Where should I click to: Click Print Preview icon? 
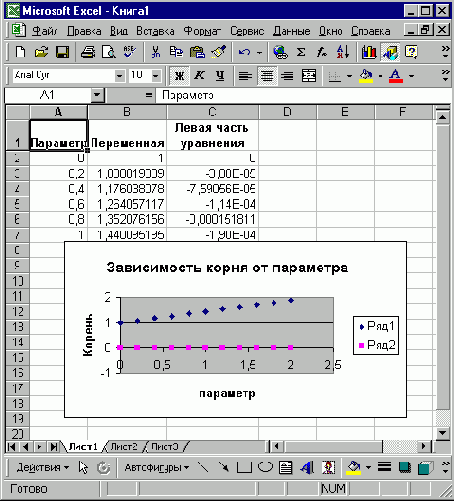pyautogui.click(x=108, y=52)
